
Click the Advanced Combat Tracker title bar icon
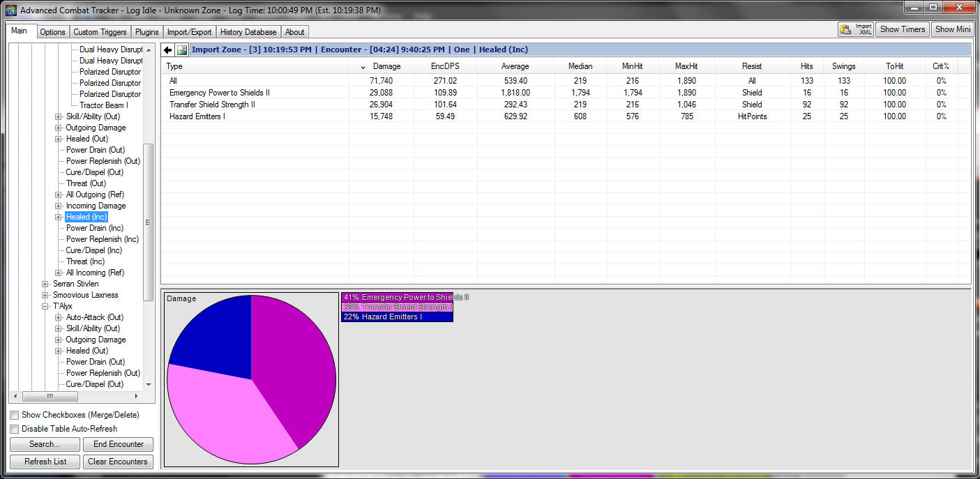tap(10, 10)
